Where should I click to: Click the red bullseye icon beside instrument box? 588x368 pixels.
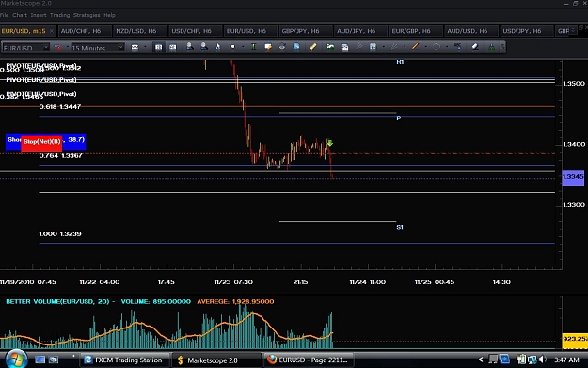coord(57,48)
